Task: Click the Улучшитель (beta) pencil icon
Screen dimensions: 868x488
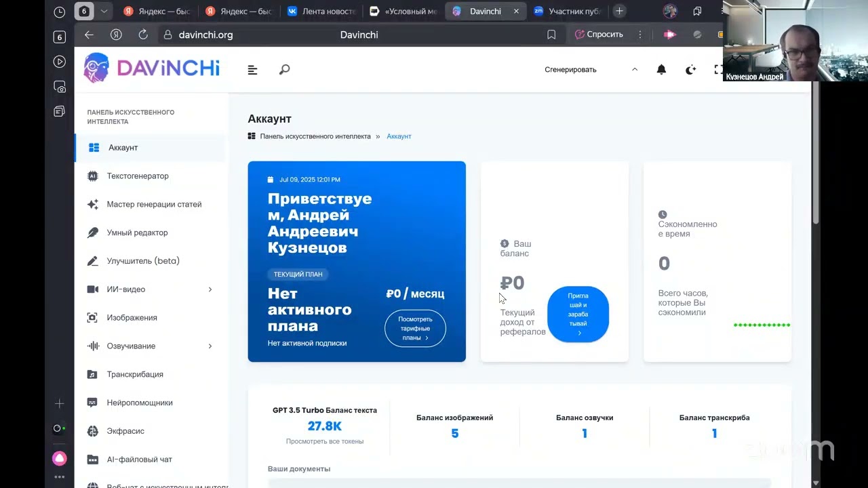Action: (93, 261)
